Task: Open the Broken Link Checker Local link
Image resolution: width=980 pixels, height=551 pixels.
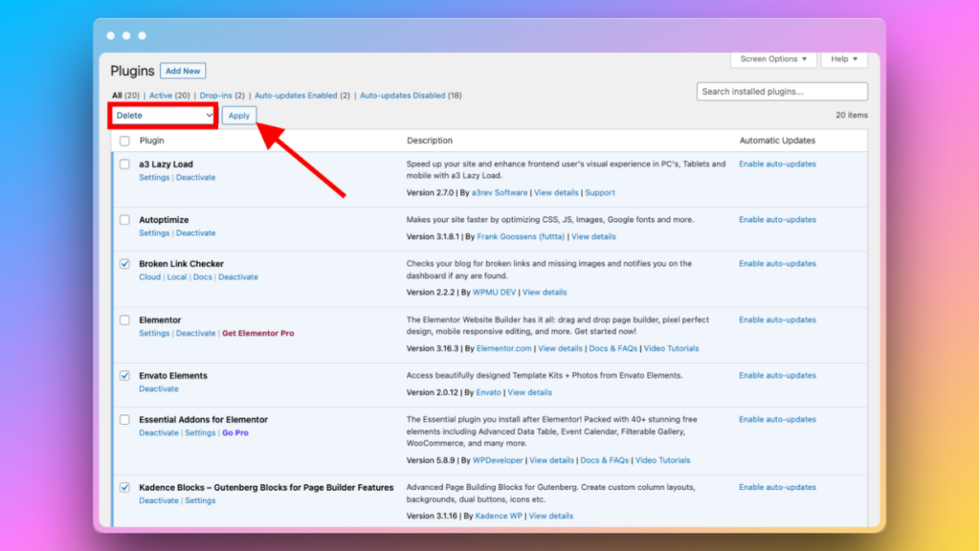Action: (x=177, y=276)
